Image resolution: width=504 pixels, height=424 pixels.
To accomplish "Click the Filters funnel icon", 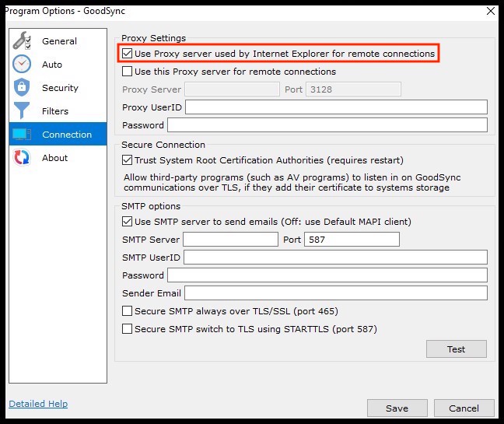I will point(22,110).
